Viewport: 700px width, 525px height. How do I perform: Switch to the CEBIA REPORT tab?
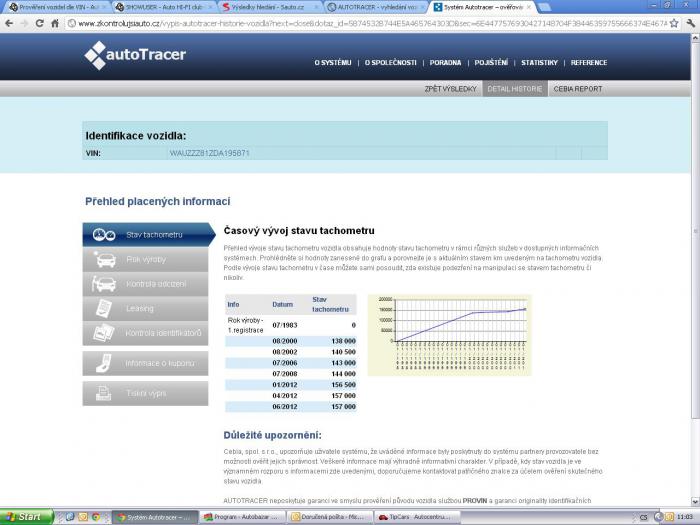click(x=578, y=88)
